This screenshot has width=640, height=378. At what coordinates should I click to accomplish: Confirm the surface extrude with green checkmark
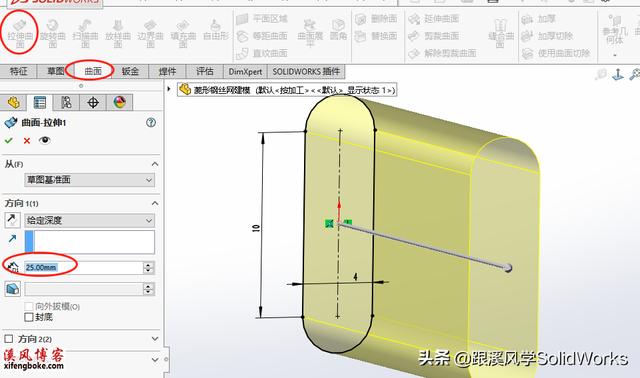click(x=9, y=140)
